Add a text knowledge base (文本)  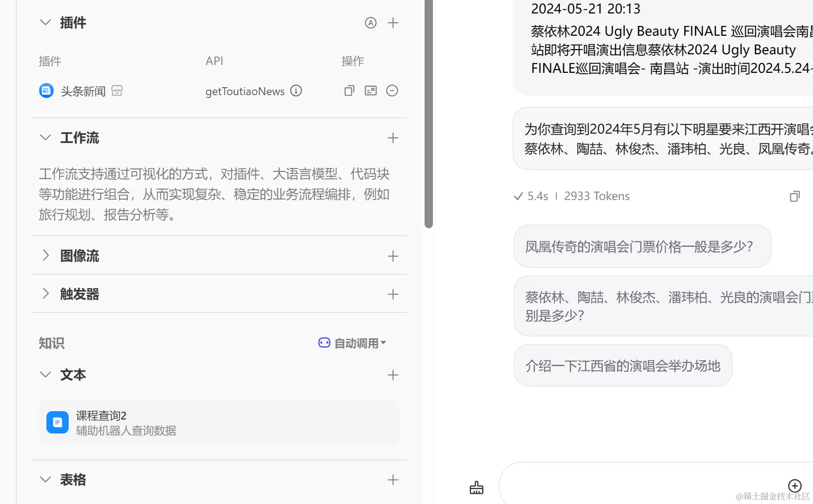tap(393, 375)
